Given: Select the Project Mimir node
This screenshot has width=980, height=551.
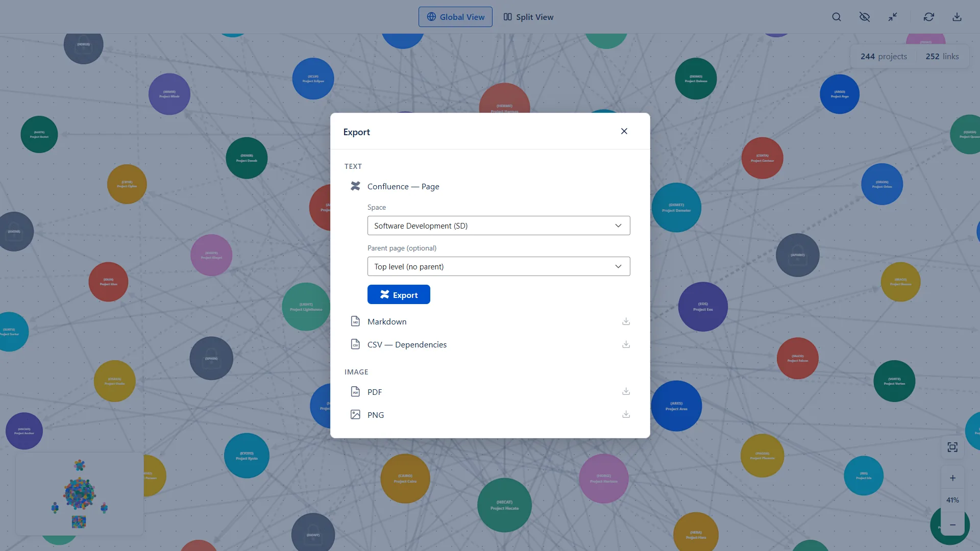Looking at the screenshot, I should 169,94.
